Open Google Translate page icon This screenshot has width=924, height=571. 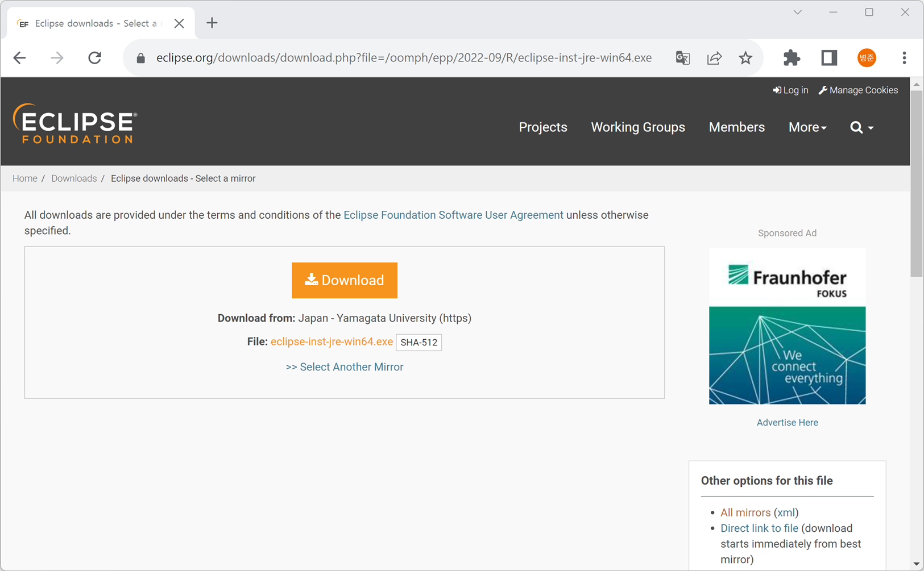(683, 58)
